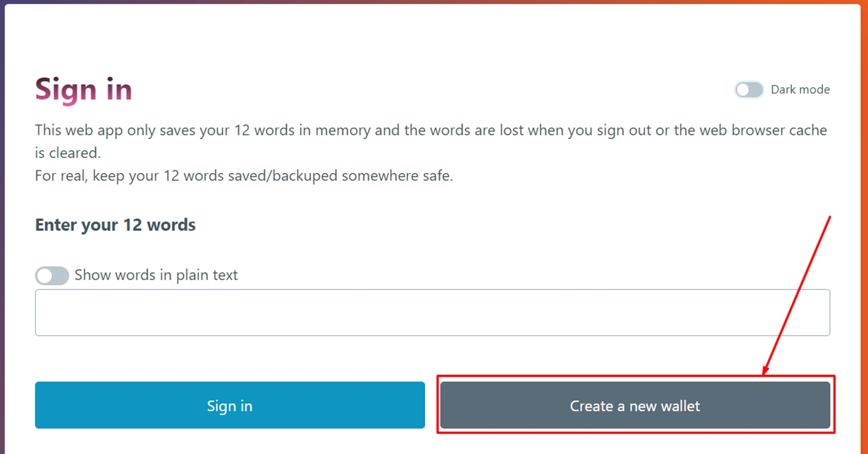868x454 pixels.
Task: Click the purple gradient strip at left edge
Action: pos(2,226)
